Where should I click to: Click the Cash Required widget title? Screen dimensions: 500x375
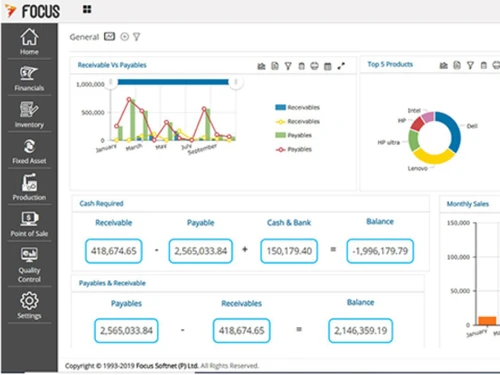[101, 203]
